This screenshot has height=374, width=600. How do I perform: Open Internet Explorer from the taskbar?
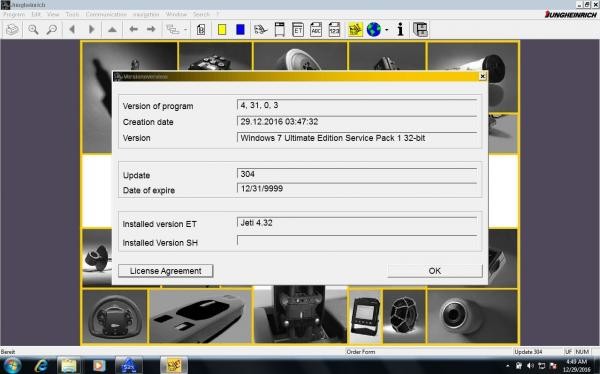pos(41,365)
